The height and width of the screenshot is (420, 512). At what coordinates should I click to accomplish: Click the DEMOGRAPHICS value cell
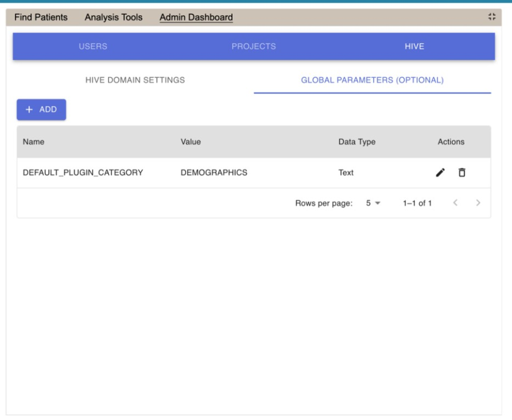(x=213, y=173)
